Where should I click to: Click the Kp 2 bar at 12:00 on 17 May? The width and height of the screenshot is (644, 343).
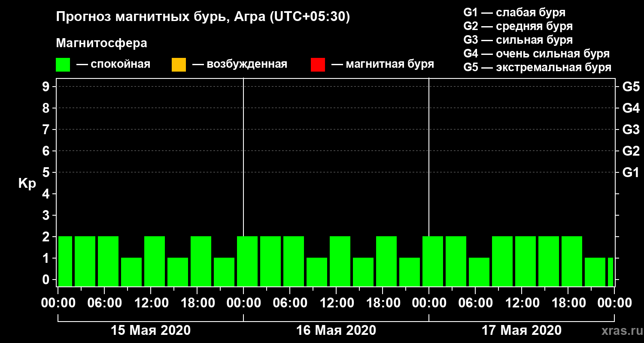click(526, 261)
